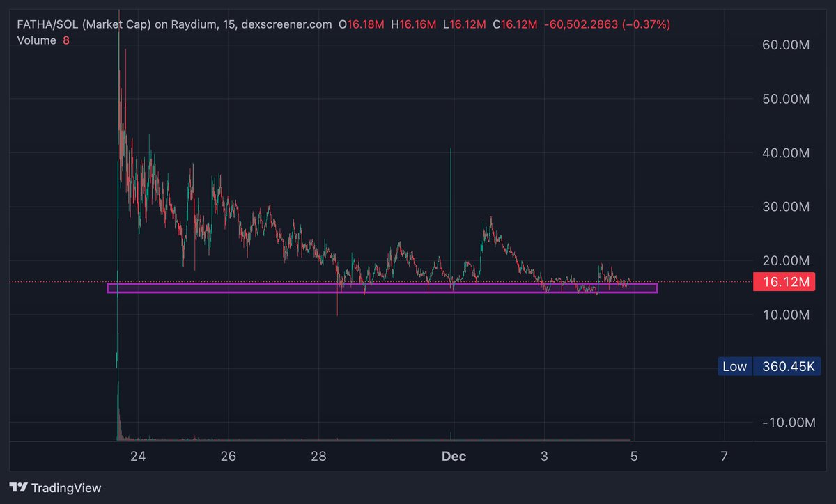Click the date label 7
The width and height of the screenshot is (836, 504).
(x=725, y=457)
